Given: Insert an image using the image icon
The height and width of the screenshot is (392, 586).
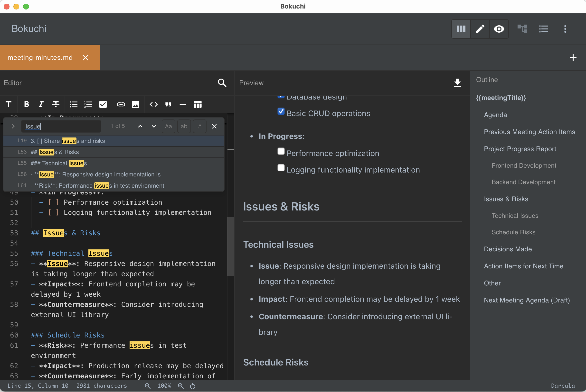Looking at the screenshot, I should 135,104.
